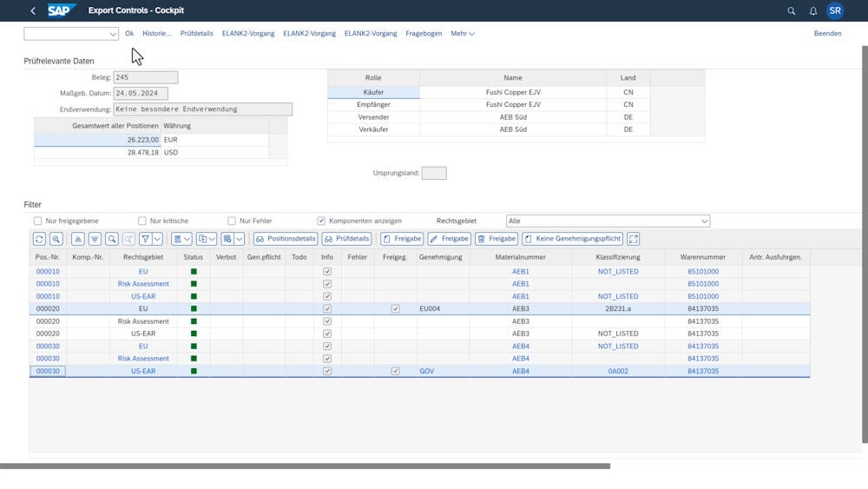
Task: Click the details magnifier icon in toolbar
Action: [56, 239]
